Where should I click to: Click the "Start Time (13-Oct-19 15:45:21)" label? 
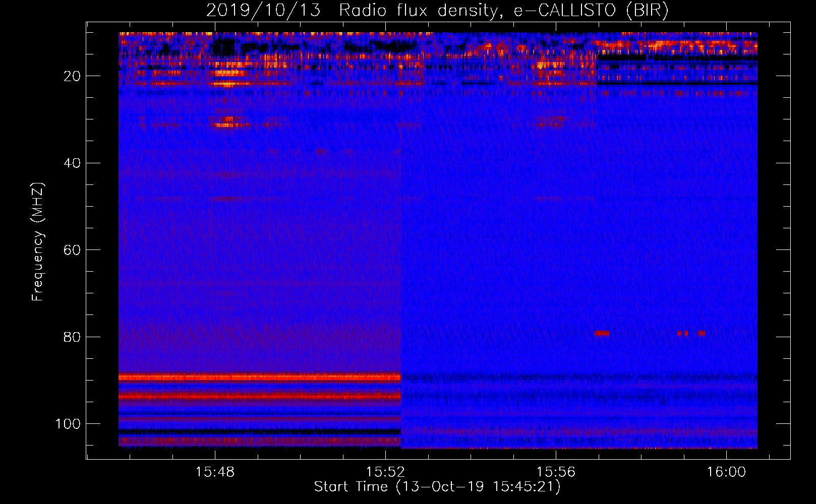point(437,487)
